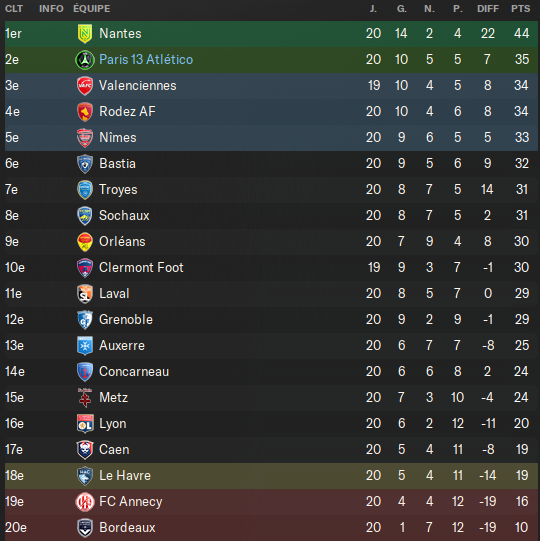Click the Bordeaux club crest

(85, 528)
